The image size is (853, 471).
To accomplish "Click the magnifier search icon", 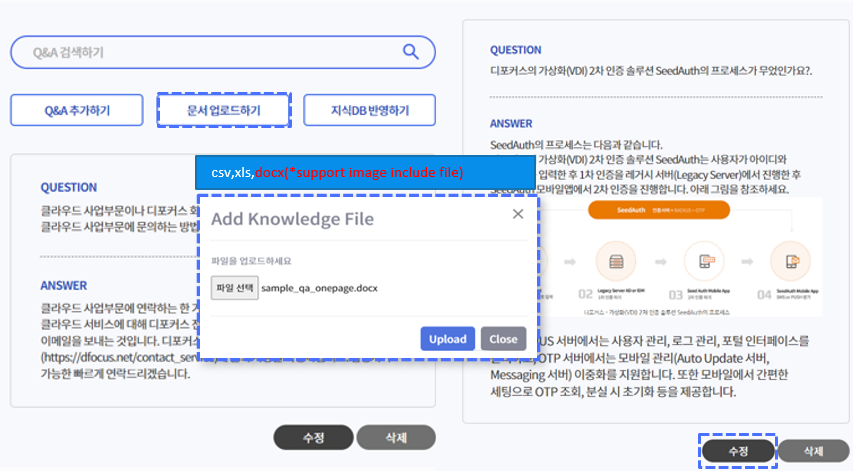I will 411,52.
